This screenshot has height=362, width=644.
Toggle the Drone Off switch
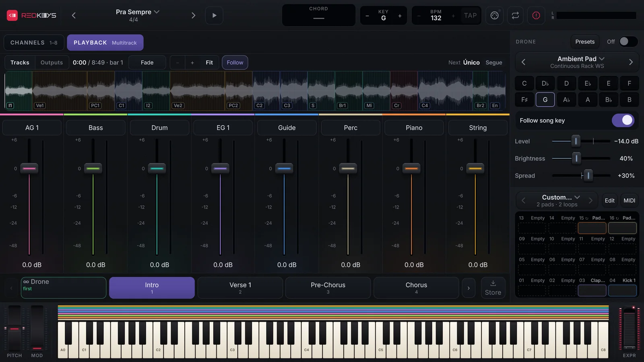(x=628, y=41)
